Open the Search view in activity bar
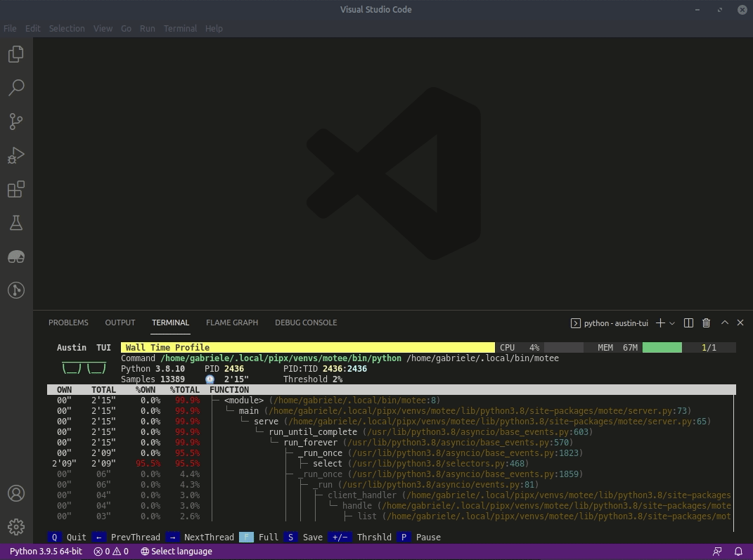The width and height of the screenshot is (753, 560). 16,87
